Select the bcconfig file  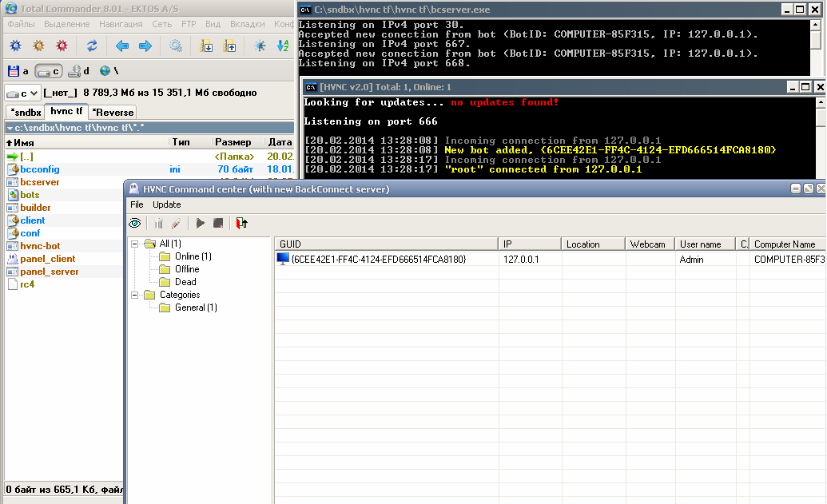(x=40, y=169)
